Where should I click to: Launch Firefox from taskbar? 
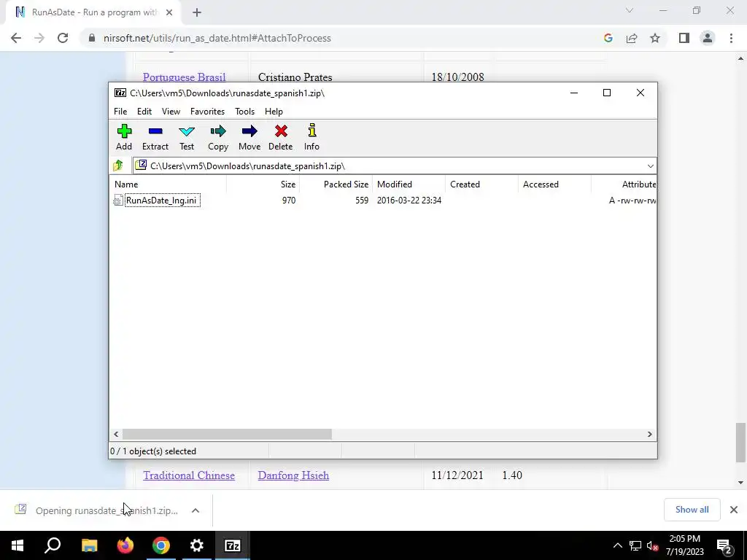coord(125,545)
